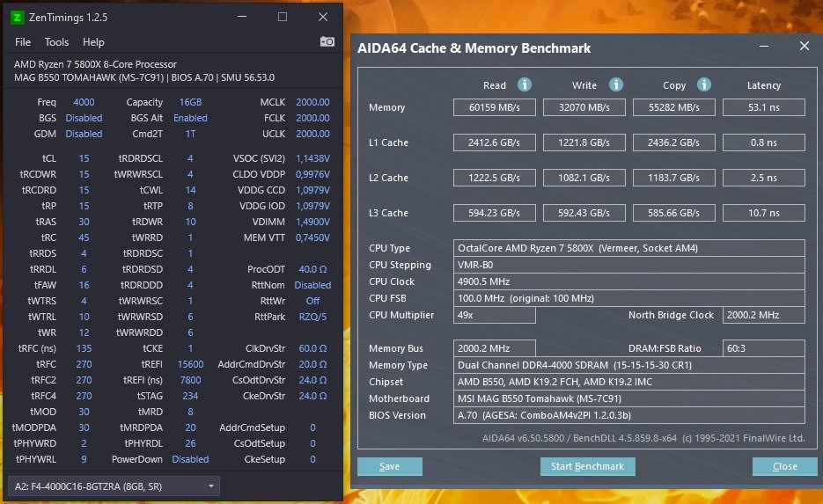Click the ZenTimings camera screenshot icon

click(327, 41)
